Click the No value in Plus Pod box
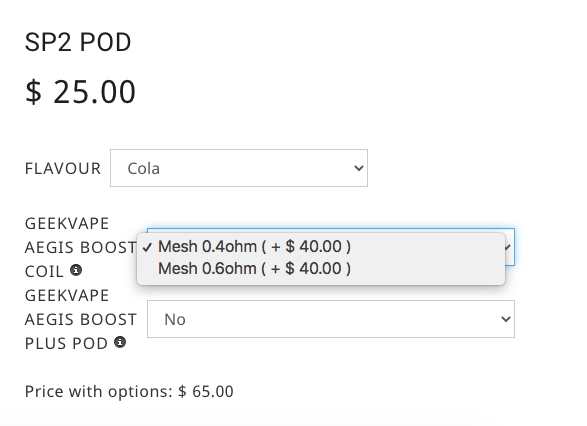 click(x=175, y=319)
